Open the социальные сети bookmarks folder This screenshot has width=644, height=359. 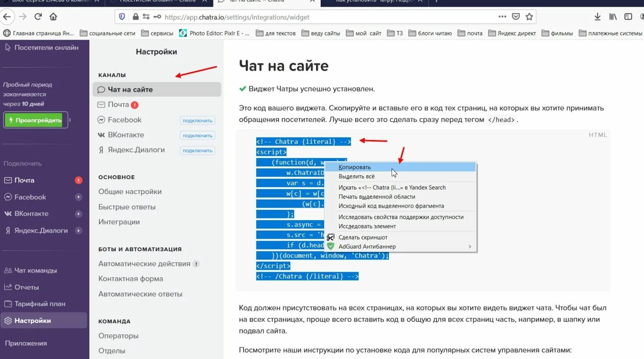point(108,33)
